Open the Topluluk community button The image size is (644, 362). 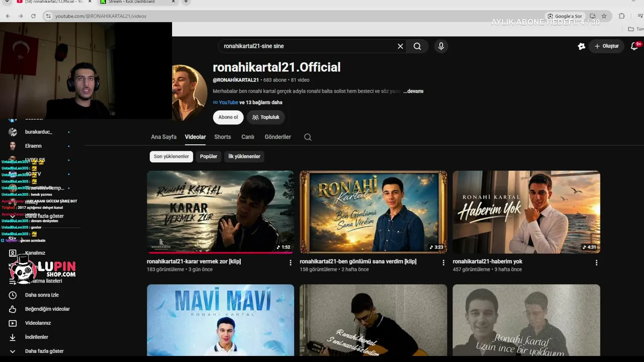click(266, 117)
